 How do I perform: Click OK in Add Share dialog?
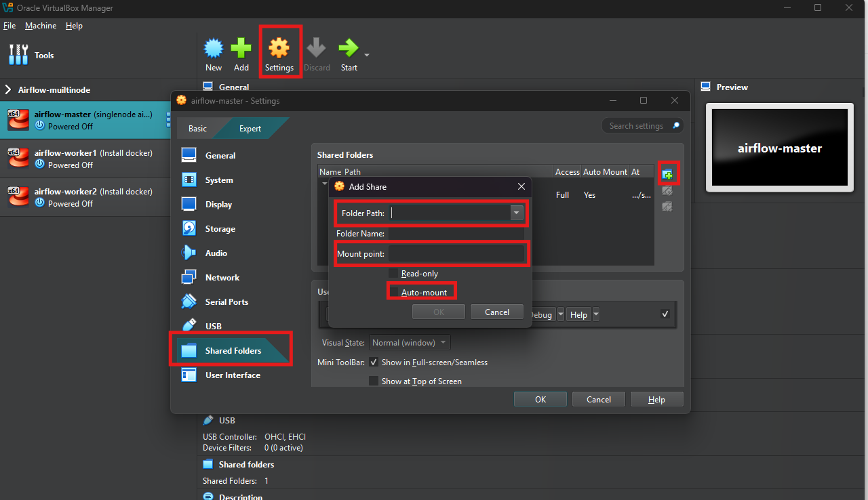439,312
